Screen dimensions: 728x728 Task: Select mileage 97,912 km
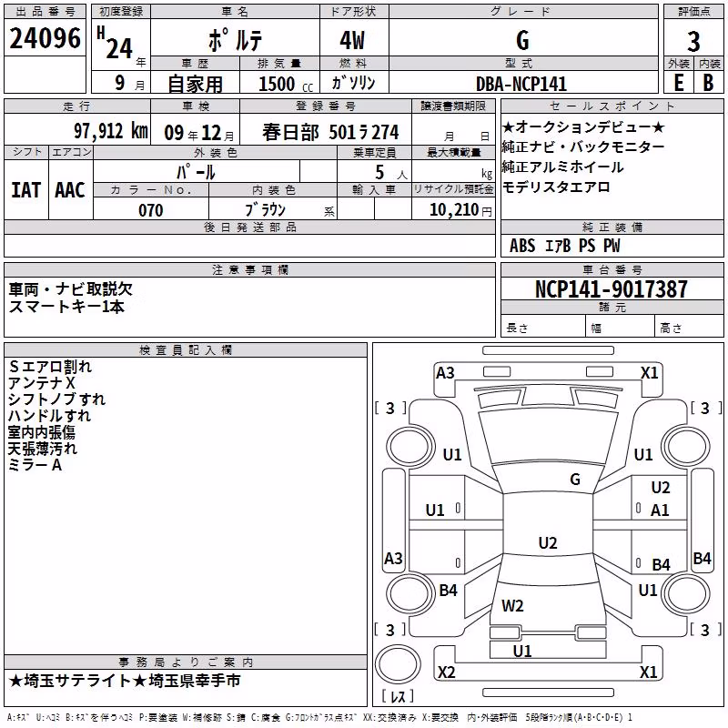click(x=111, y=131)
